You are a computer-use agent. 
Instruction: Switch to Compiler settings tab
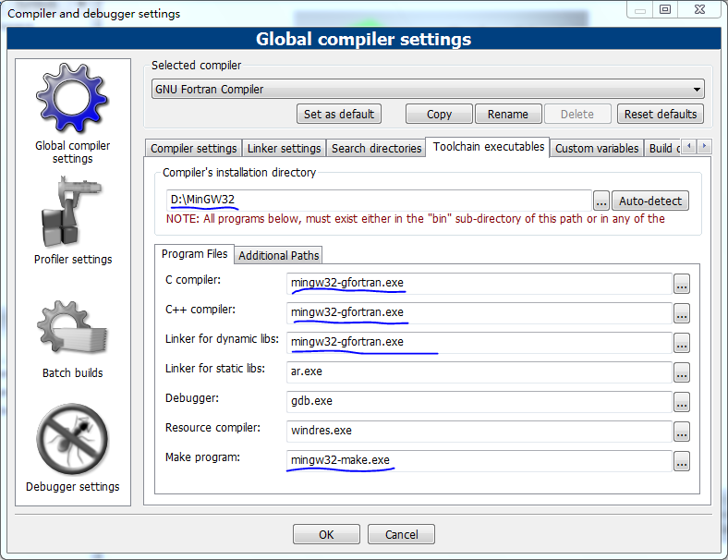pos(193,148)
